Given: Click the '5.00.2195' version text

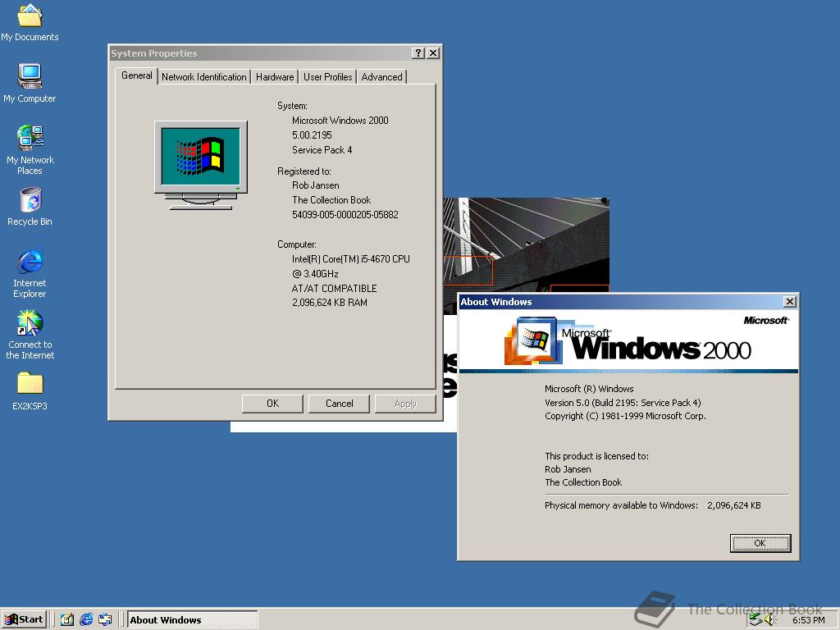Looking at the screenshot, I should tap(312, 135).
